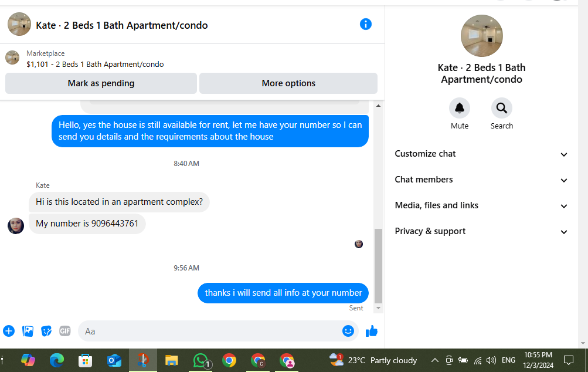Click the message input field
This screenshot has height=372, width=588.
210,331
